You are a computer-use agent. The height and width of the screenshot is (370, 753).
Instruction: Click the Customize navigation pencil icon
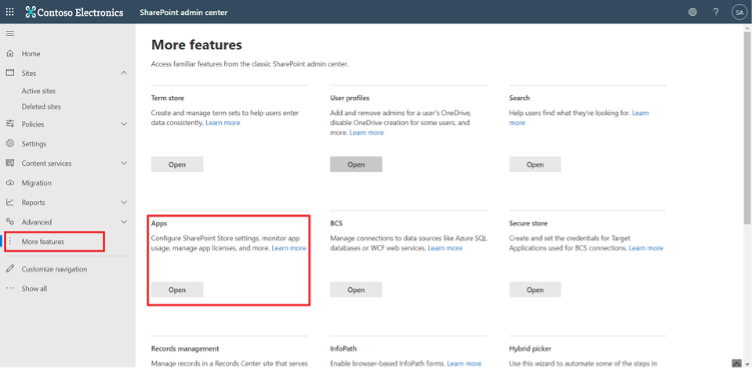point(10,269)
